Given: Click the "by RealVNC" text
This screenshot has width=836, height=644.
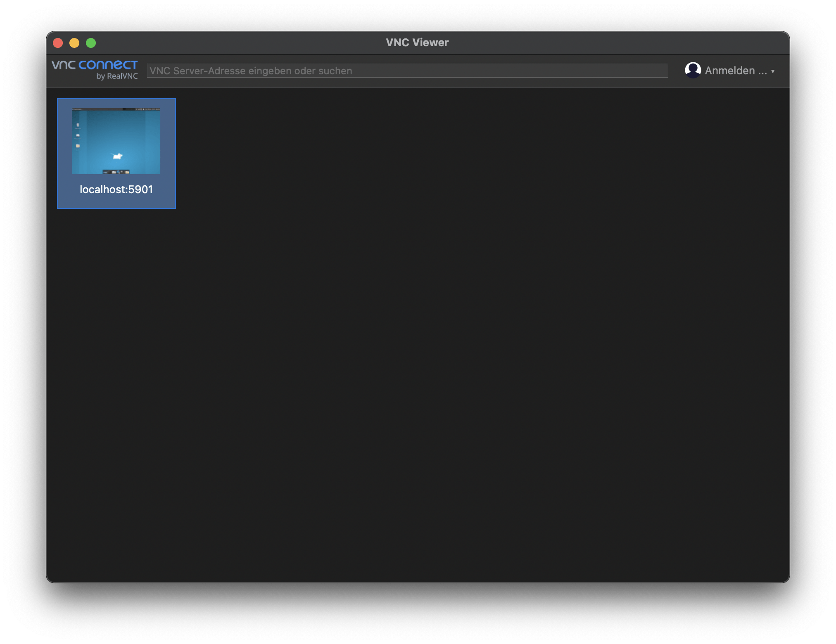Looking at the screenshot, I should tap(117, 76).
